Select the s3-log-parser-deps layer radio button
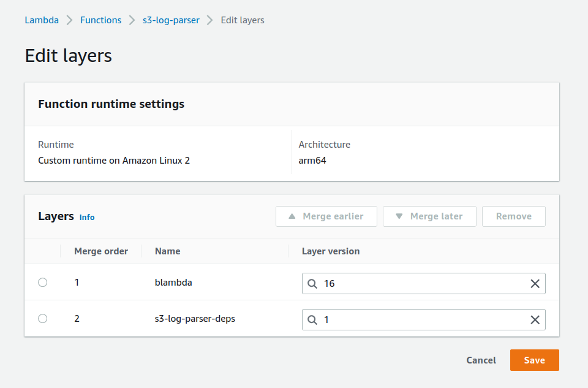The width and height of the screenshot is (588, 388). [42, 319]
